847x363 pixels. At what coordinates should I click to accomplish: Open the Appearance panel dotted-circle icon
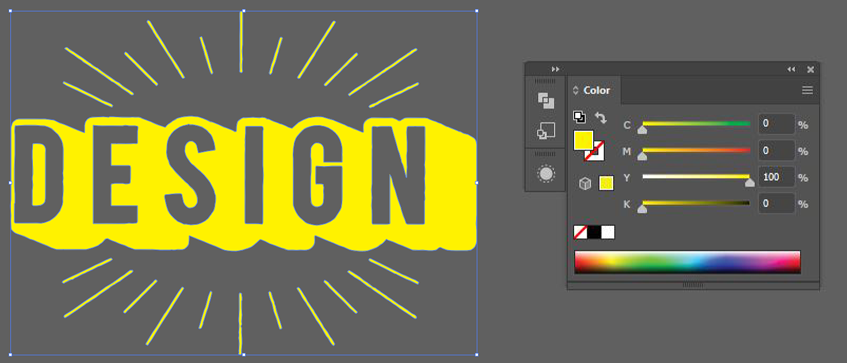pyautogui.click(x=546, y=174)
